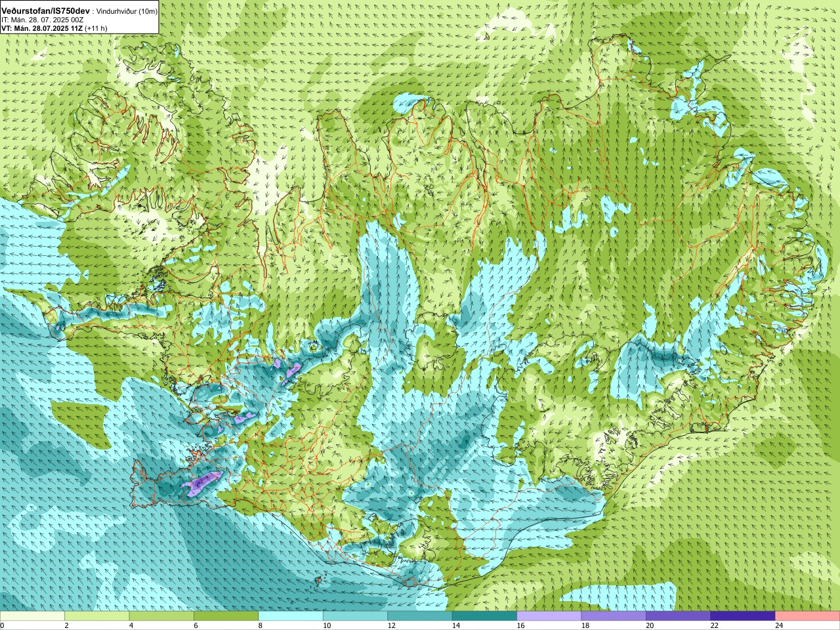Pick the 12–14 teal legend swatch
840x630 pixels.
pos(420,616)
